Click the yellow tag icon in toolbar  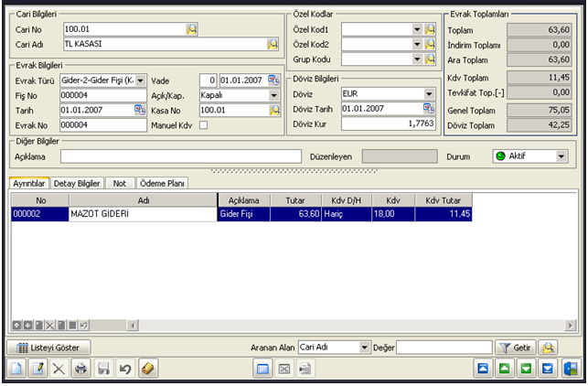pos(148,369)
